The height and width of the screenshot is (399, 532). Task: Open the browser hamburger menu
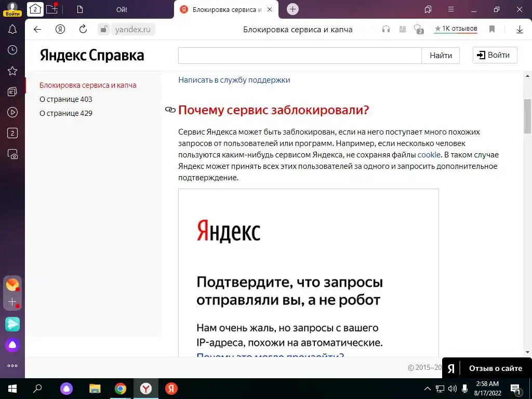[x=451, y=9]
